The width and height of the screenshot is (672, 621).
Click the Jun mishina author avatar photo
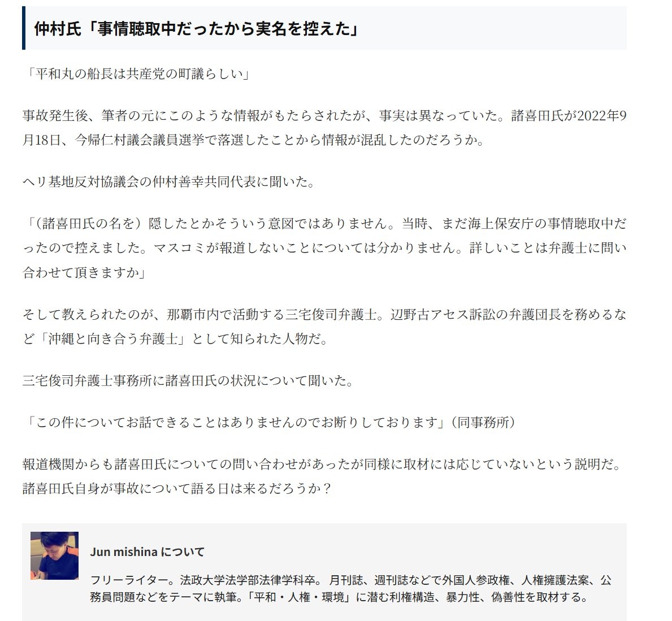click(x=54, y=555)
